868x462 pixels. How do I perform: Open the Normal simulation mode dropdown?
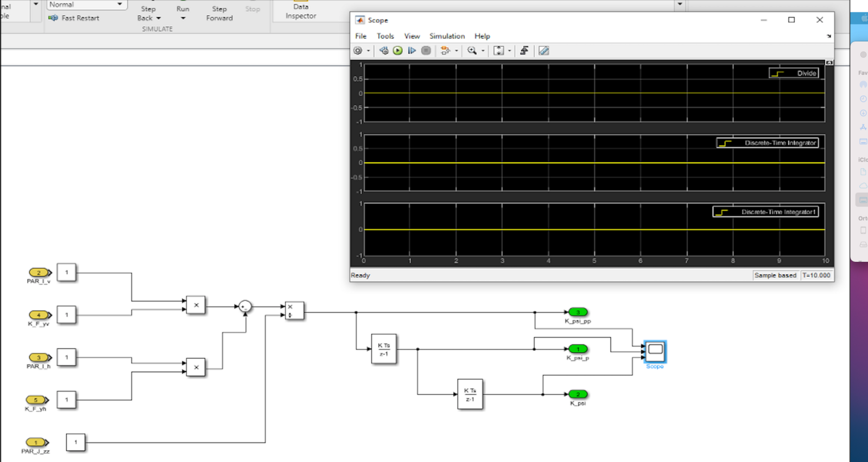click(87, 5)
